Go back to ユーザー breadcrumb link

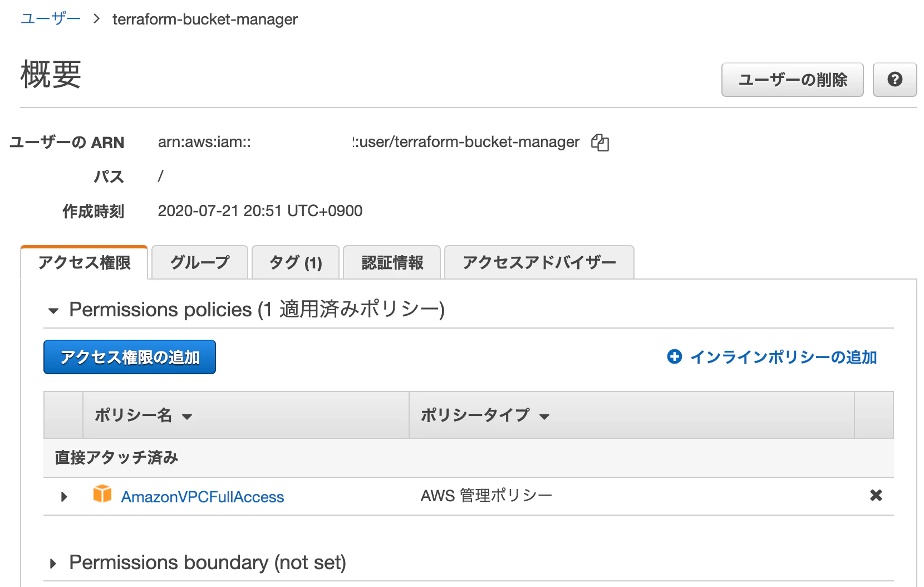pos(51,19)
